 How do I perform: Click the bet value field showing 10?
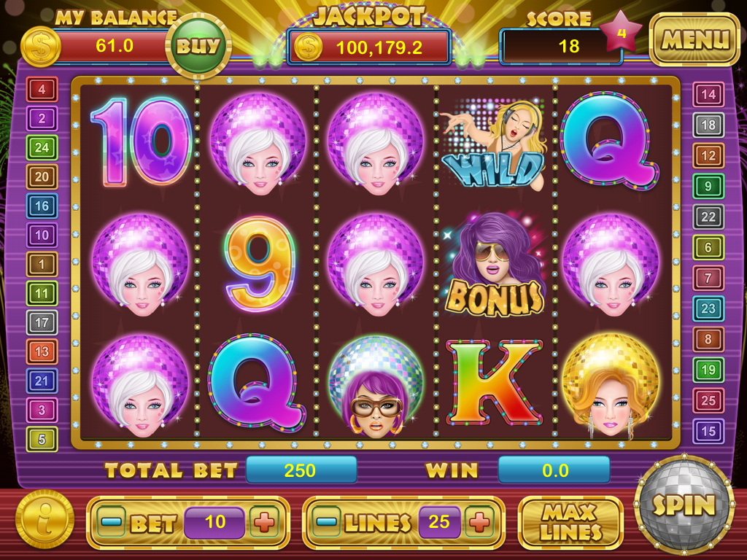coord(214,522)
